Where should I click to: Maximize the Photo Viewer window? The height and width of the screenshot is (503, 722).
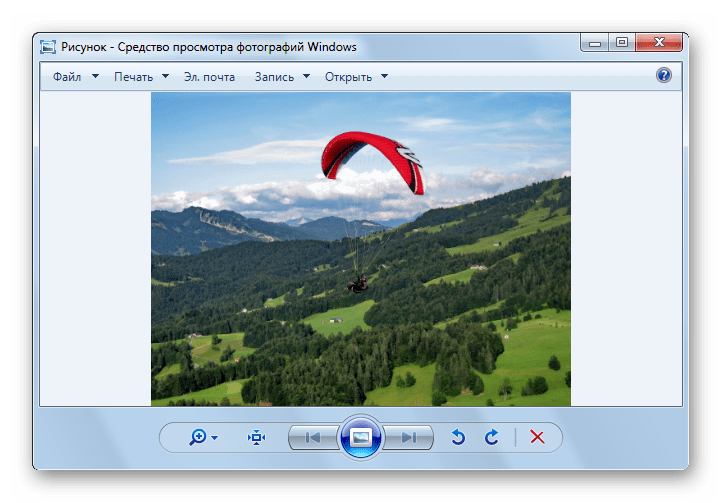pyautogui.click(x=622, y=42)
